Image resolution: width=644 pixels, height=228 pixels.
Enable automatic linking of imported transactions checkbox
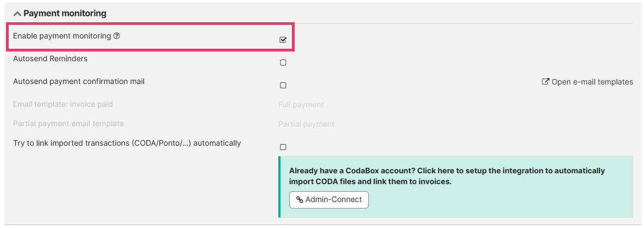pos(283,147)
